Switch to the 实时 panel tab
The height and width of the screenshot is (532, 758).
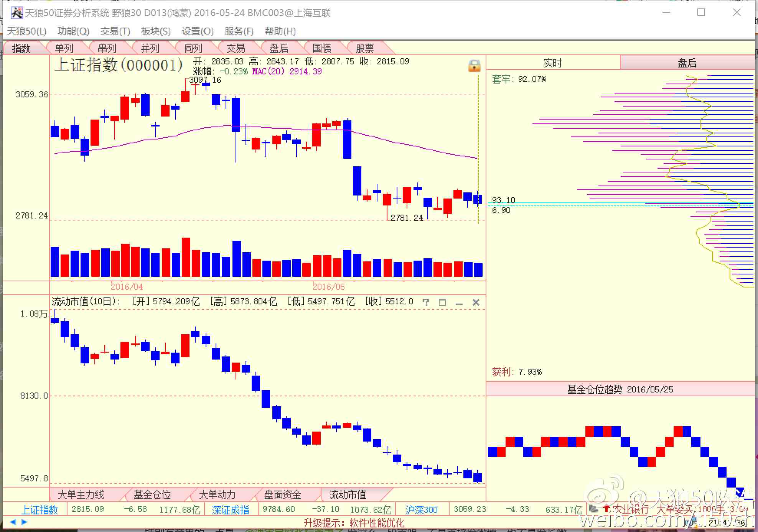tap(552, 63)
